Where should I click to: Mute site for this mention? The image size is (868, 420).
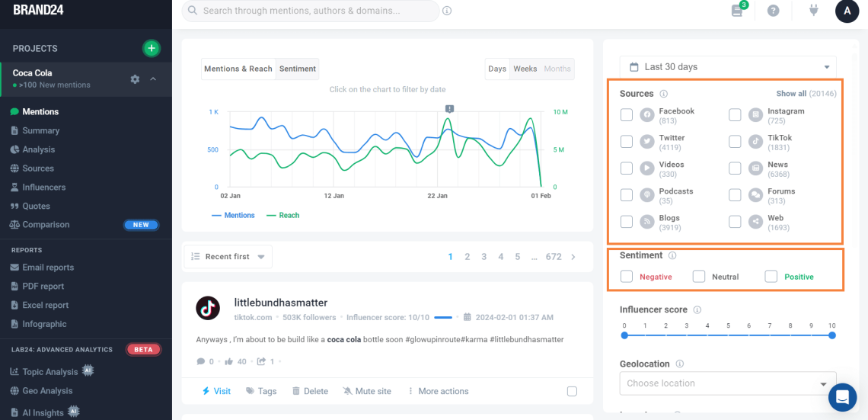tap(367, 391)
